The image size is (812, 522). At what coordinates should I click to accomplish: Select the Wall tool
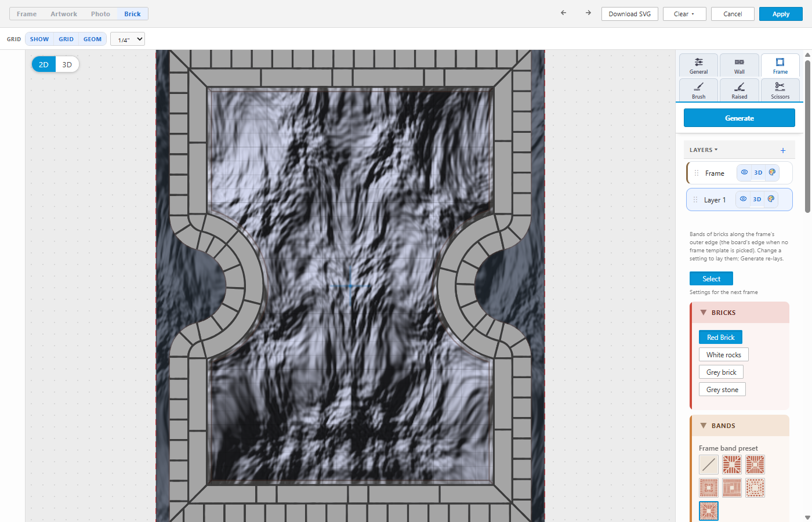739,66
